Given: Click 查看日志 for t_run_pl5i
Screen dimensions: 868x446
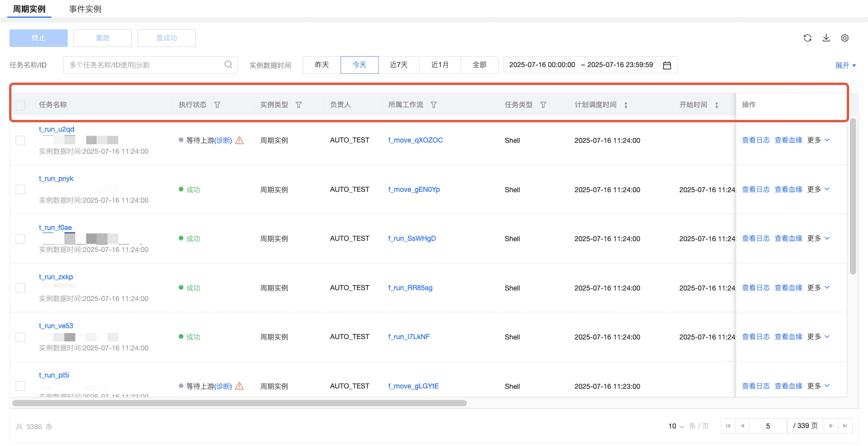Looking at the screenshot, I should tap(756, 386).
